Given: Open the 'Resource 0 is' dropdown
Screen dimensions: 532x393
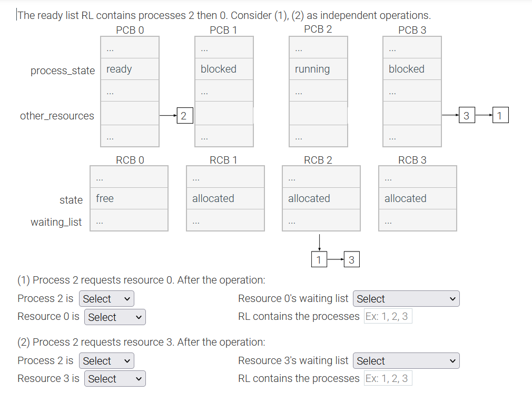Looking at the screenshot, I should point(115,317).
